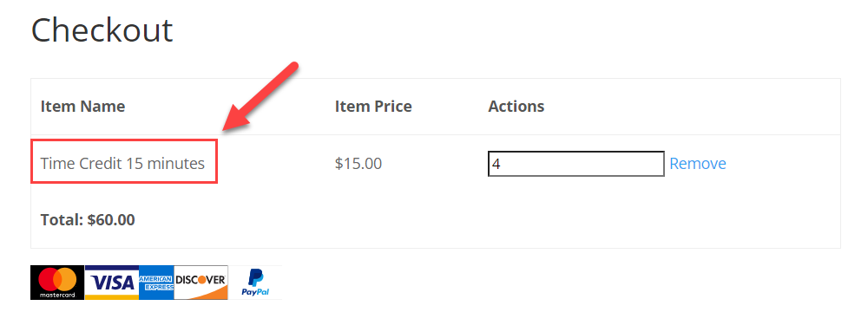Click the red annotation arrow

[x=260, y=97]
